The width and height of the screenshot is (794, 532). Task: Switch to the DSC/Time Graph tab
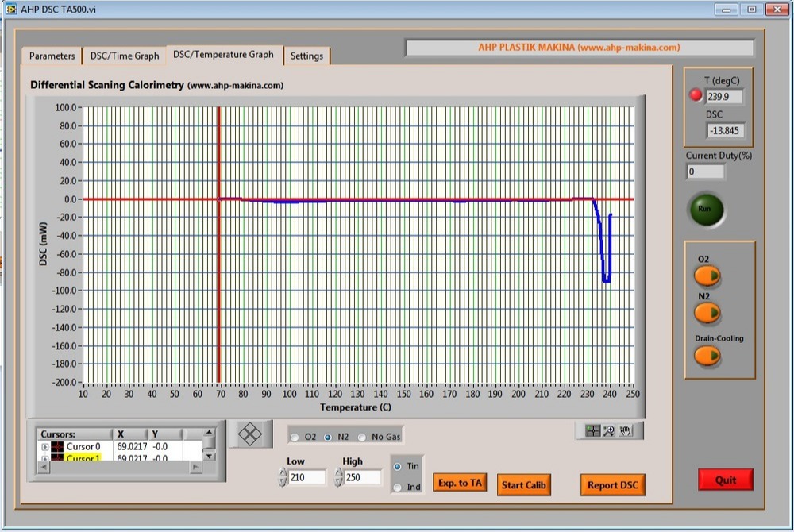[x=125, y=56]
